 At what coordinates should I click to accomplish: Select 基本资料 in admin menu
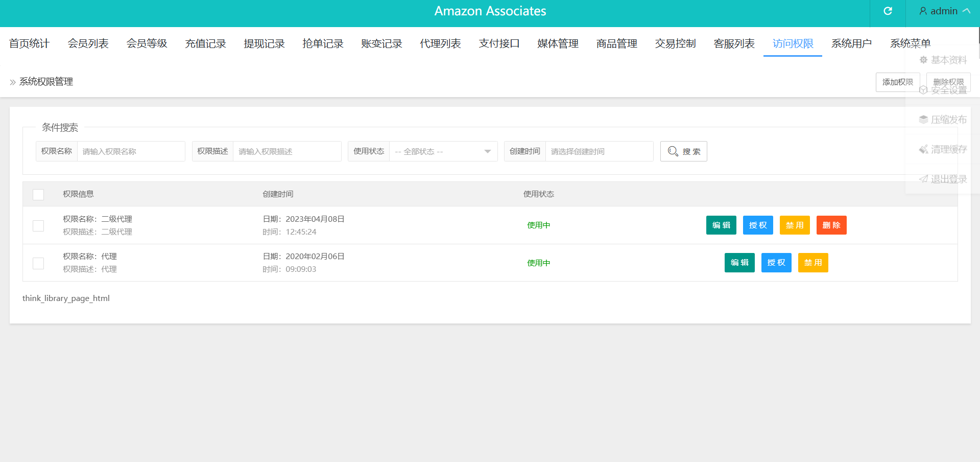click(x=943, y=60)
